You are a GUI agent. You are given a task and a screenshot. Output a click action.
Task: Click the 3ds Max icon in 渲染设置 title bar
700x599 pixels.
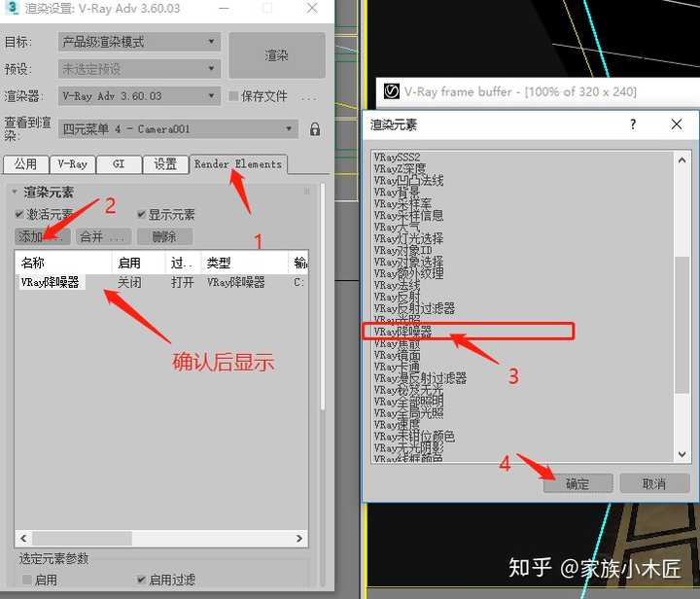tap(13, 8)
